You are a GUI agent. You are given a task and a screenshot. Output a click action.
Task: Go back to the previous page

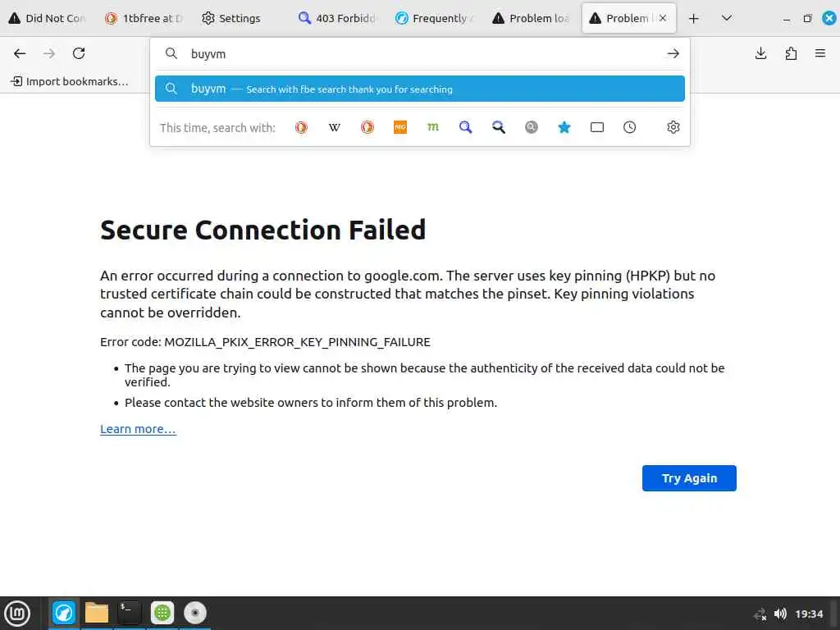20,53
